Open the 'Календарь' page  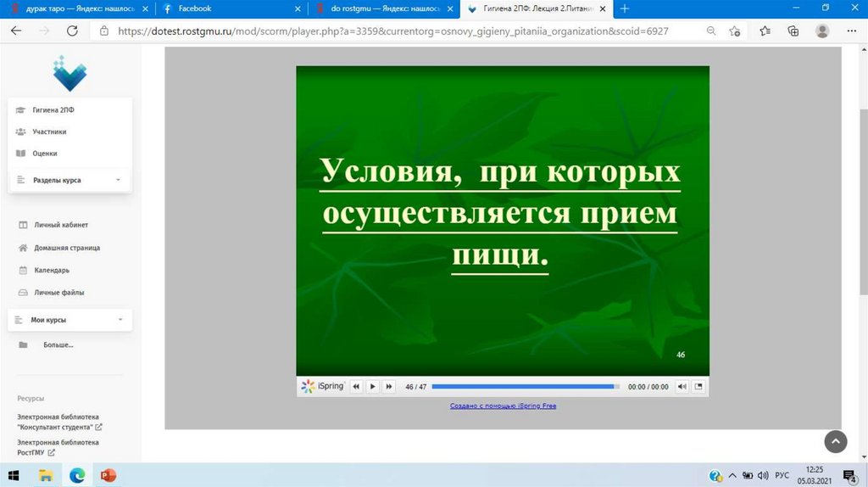pos(52,270)
